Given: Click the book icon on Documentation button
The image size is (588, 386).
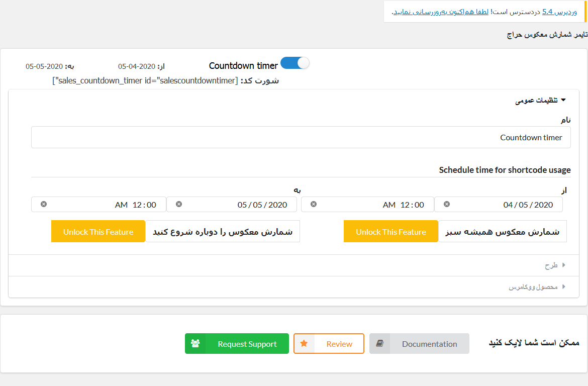Looking at the screenshot, I should [380, 344].
